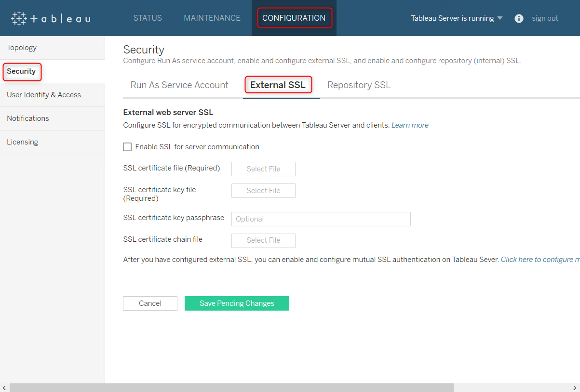Click the Tableau logo icon
Screen dimensions: 580x392
18,18
